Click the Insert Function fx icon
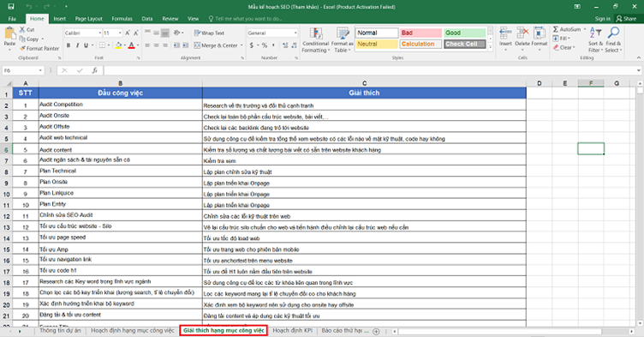The width and height of the screenshot is (644, 337). pos(94,70)
